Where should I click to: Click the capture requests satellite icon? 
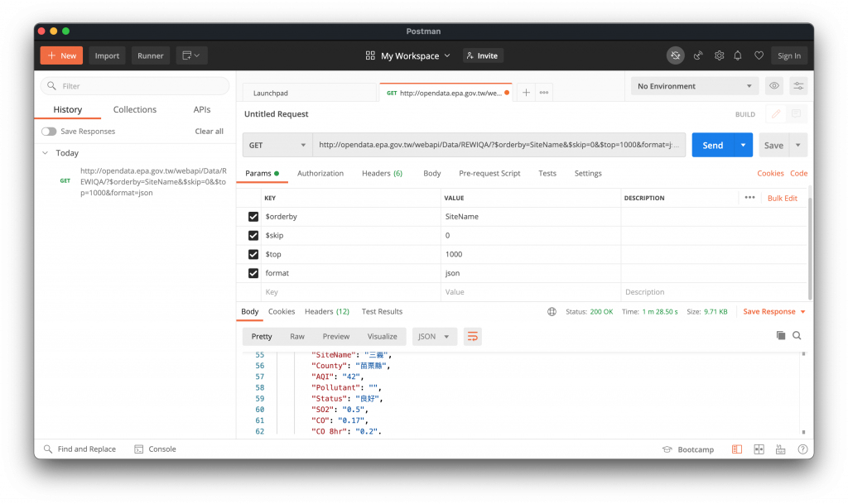(698, 55)
